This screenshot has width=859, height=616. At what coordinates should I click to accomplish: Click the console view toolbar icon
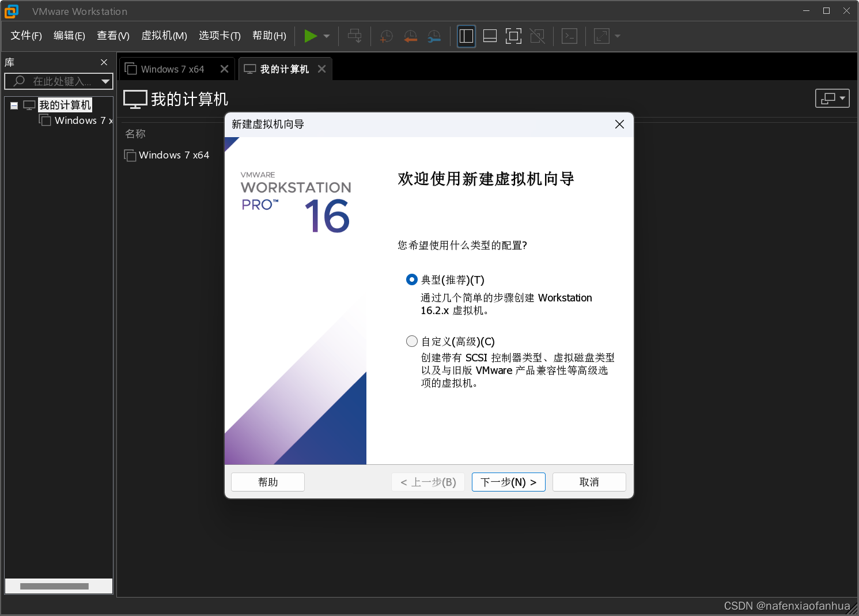pos(569,36)
